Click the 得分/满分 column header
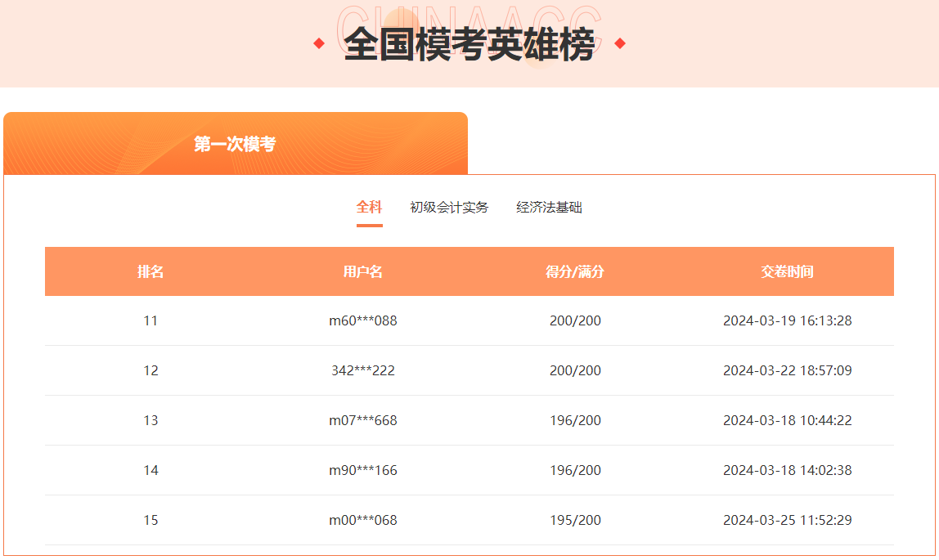This screenshot has width=939, height=560. tap(574, 271)
